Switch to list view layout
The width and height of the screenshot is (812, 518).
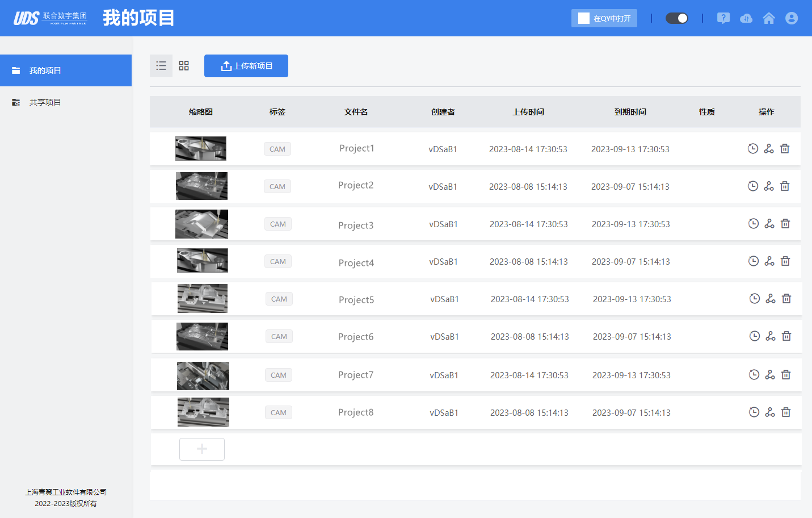pyautogui.click(x=161, y=66)
